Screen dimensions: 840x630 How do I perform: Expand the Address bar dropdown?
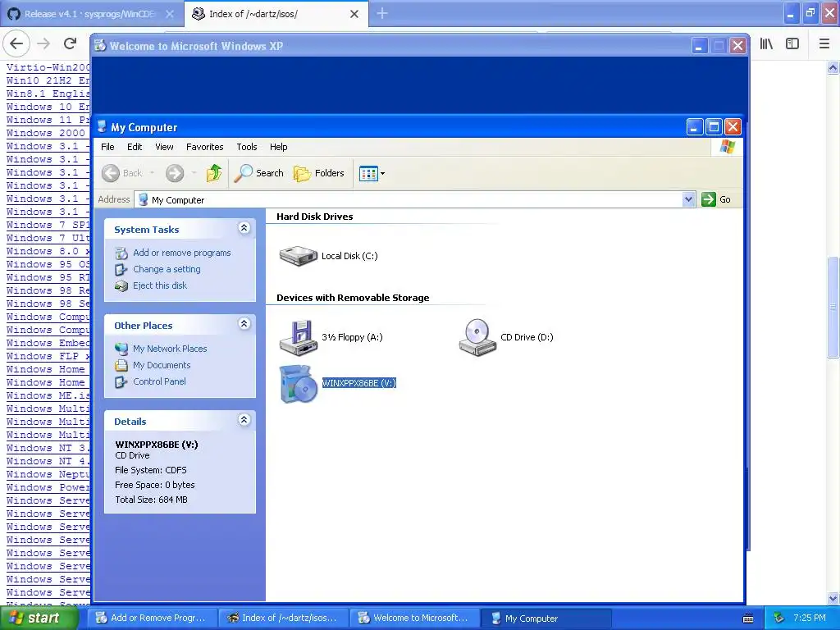[x=688, y=200]
